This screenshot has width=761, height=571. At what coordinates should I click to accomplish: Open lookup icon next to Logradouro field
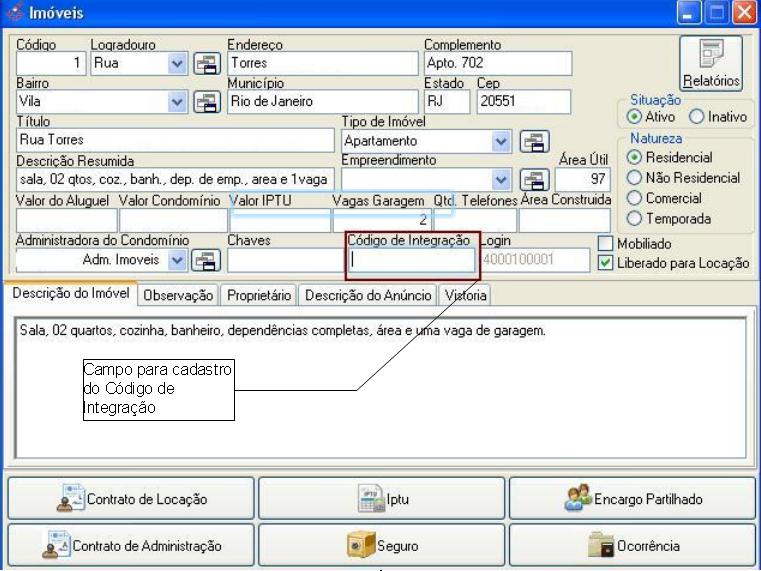(209, 64)
